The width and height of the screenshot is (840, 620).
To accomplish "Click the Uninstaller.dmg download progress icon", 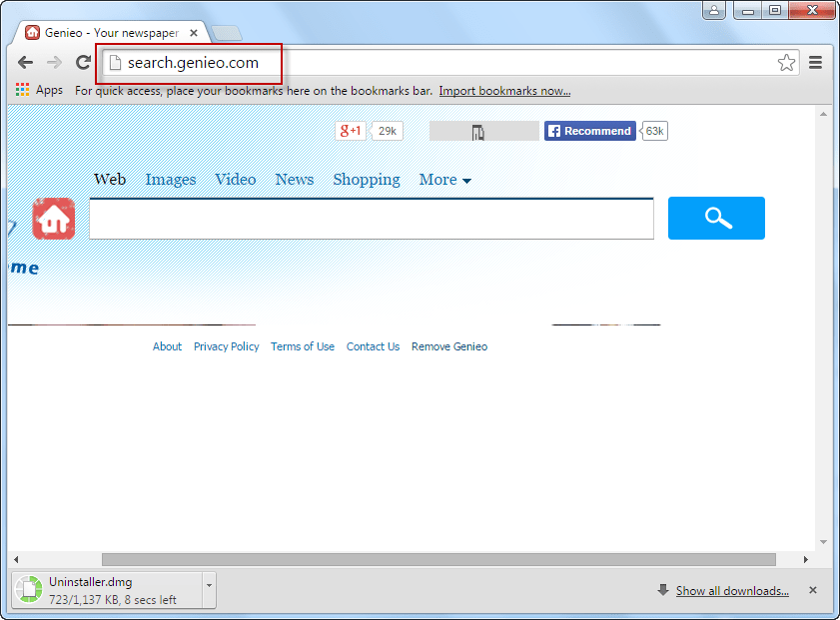I will point(29,590).
